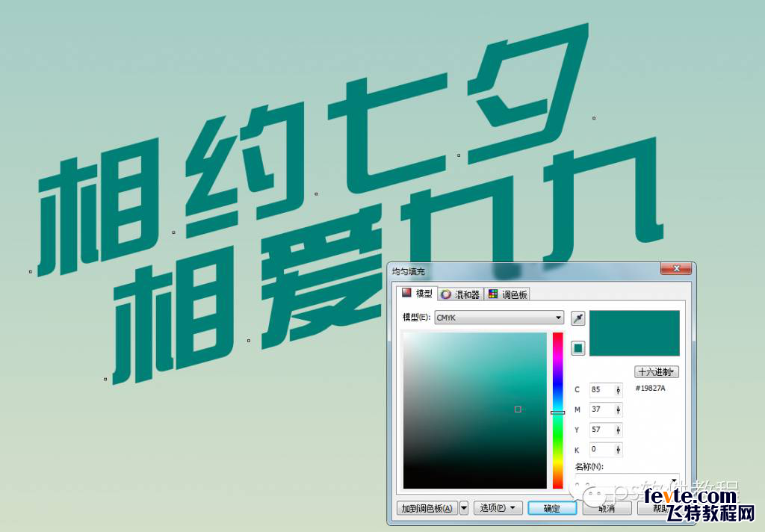Switch to the 模型 tab
765x532 pixels.
(417, 294)
